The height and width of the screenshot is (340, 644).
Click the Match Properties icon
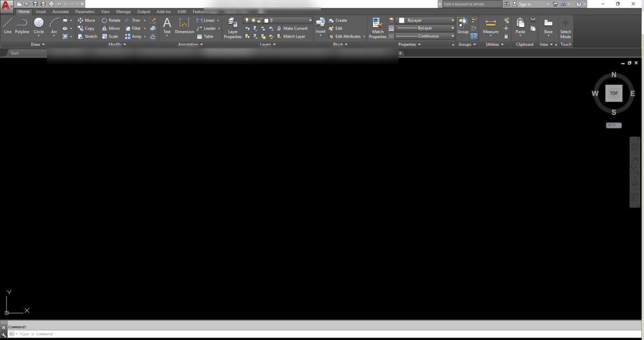tap(378, 28)
